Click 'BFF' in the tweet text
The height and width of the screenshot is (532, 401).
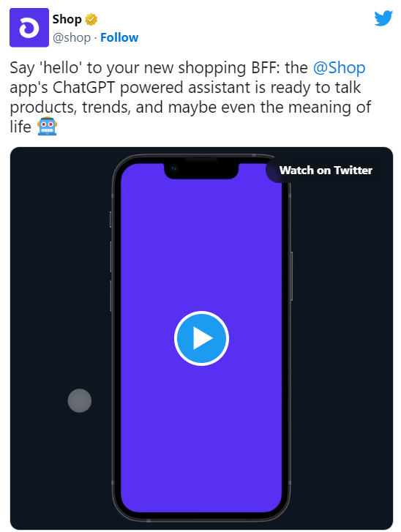pos(263,67)
